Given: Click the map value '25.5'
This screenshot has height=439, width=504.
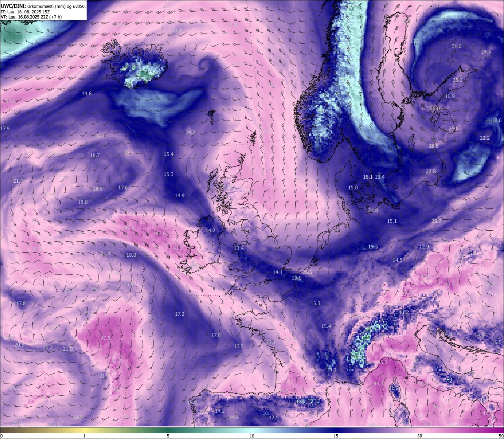Looking at the screenshot, I should 307,272.
